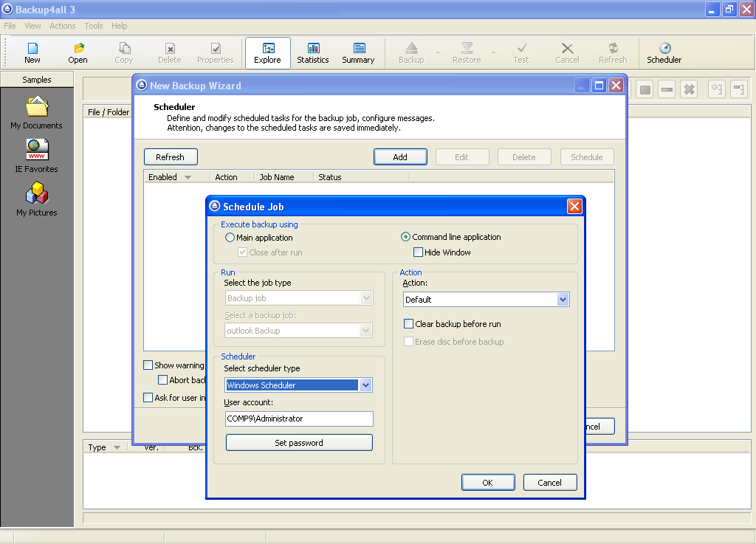Open the Actions menu
This screenshot has height=544, width=756.
(63, 26)
